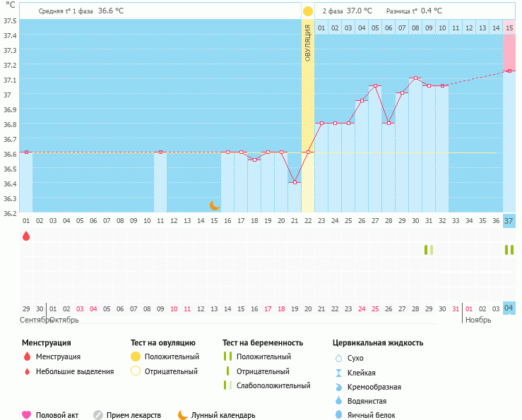Click the temperature point on cycle day 30
This screenshot has width=522, height=420.
tap(415, 78)
